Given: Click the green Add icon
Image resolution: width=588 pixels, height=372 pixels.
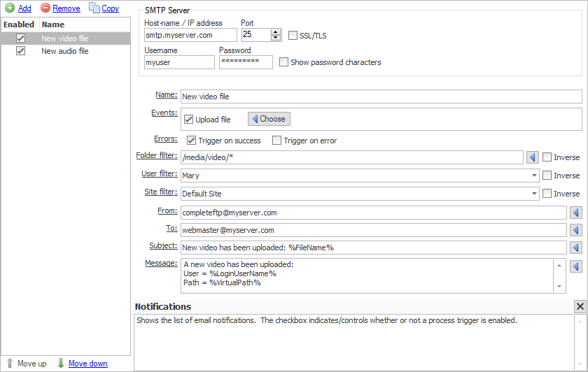Looking at the screenshot, I should tap(10, 8).
